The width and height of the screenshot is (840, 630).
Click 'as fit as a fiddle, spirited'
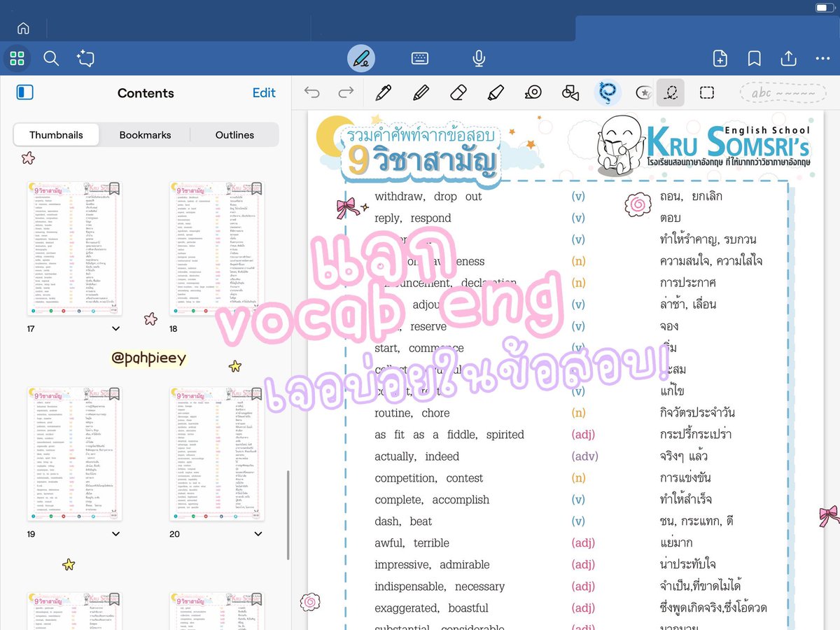(449, 435)
